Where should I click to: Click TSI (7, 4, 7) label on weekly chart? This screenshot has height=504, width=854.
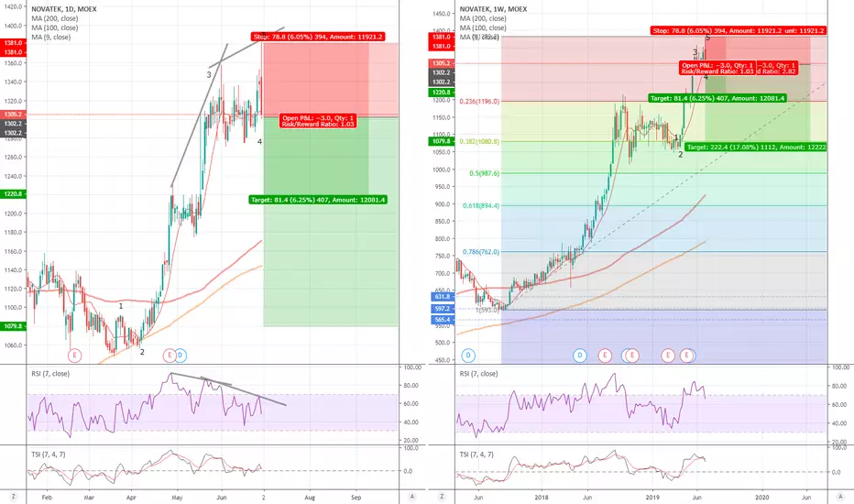click(476, 455)
